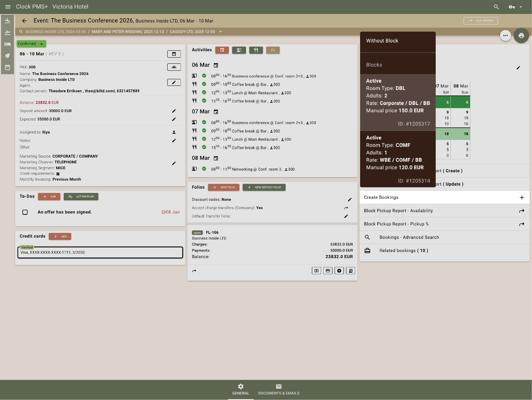This screenshot has height=400, width=532.
Task: Expand the recent events breadcrumb dropdown arrow
Action: click(220, 32)
